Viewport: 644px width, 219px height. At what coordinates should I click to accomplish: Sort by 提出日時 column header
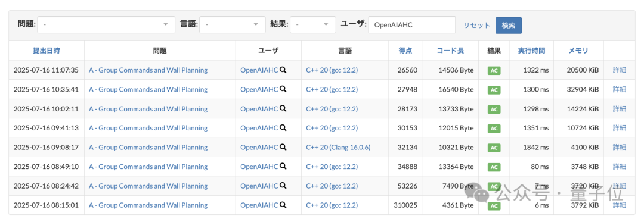pos(47,51)
